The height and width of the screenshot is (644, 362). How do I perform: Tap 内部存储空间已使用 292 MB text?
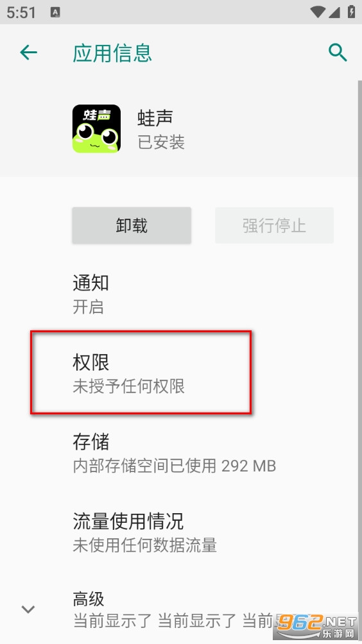(x=174, y=466)
